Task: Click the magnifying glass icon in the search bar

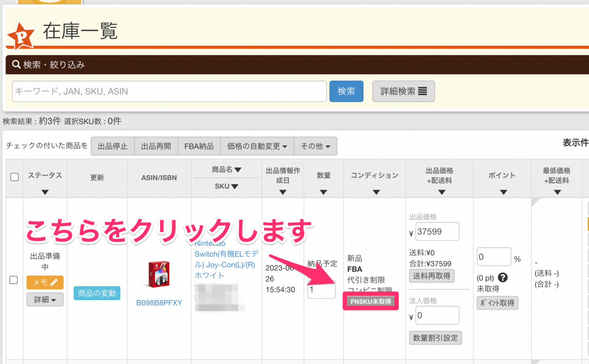Action: click(x=16, y=64)
